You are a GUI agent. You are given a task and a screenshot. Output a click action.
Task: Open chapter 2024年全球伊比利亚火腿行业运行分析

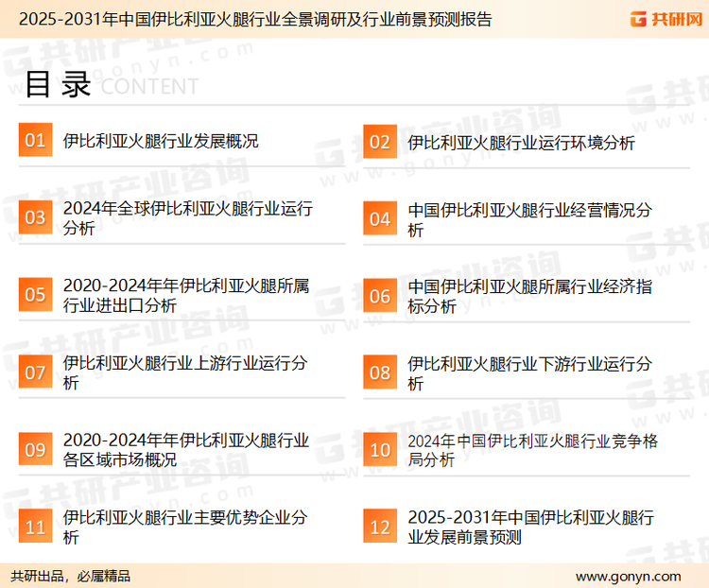188,218
